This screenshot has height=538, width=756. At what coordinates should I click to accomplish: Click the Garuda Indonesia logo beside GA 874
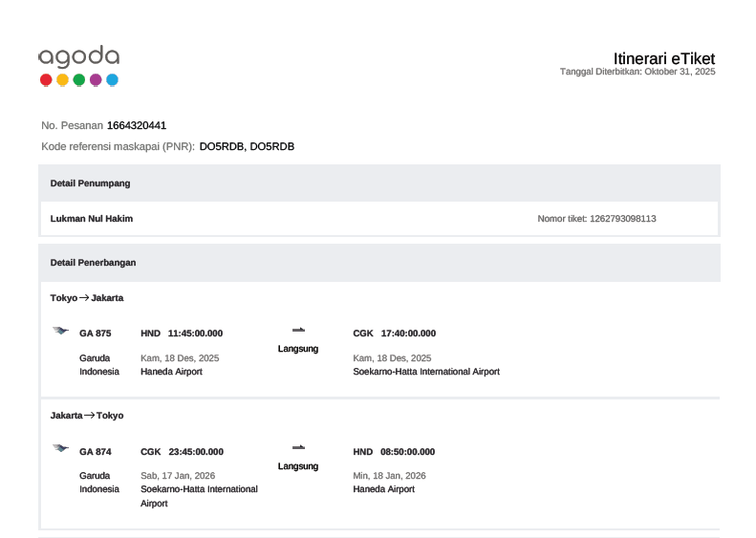coord(60,448)
